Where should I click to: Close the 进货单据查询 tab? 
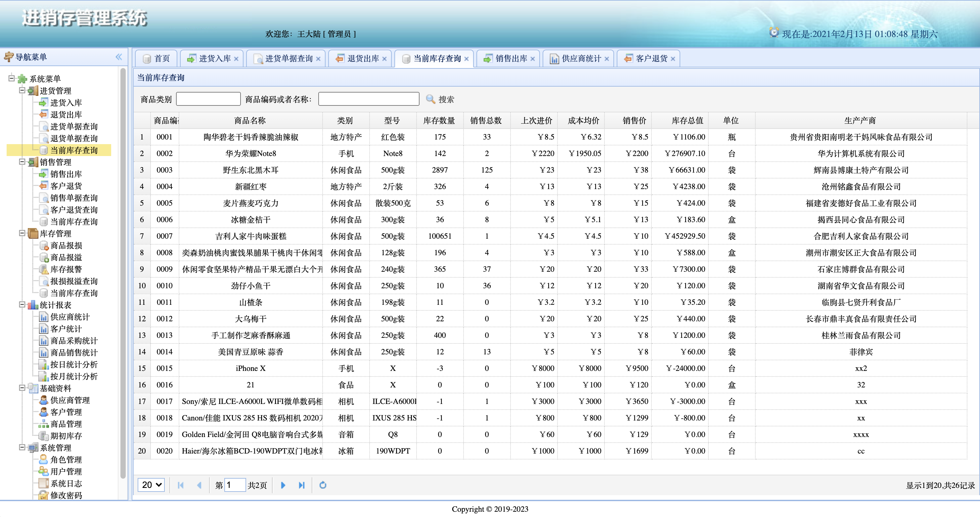pos(318,59)
